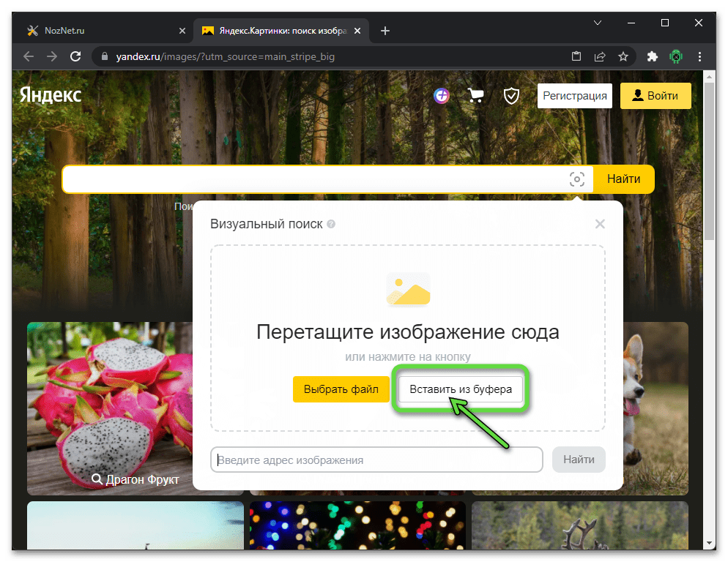Viewport: 728px width, 562px height.
Task: Click the clipboard icon in address bar
Action: 576,56
